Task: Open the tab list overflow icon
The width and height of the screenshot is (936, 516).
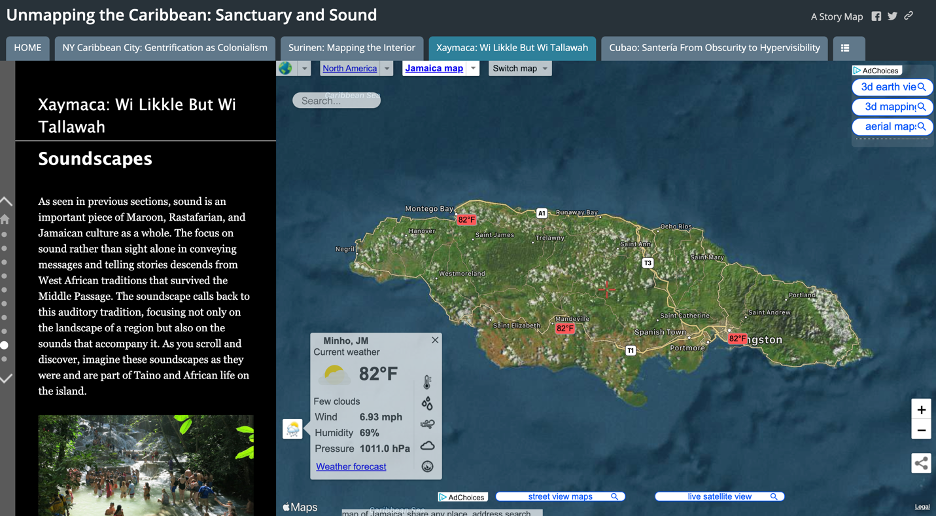Action: click(x=845, y=48)
